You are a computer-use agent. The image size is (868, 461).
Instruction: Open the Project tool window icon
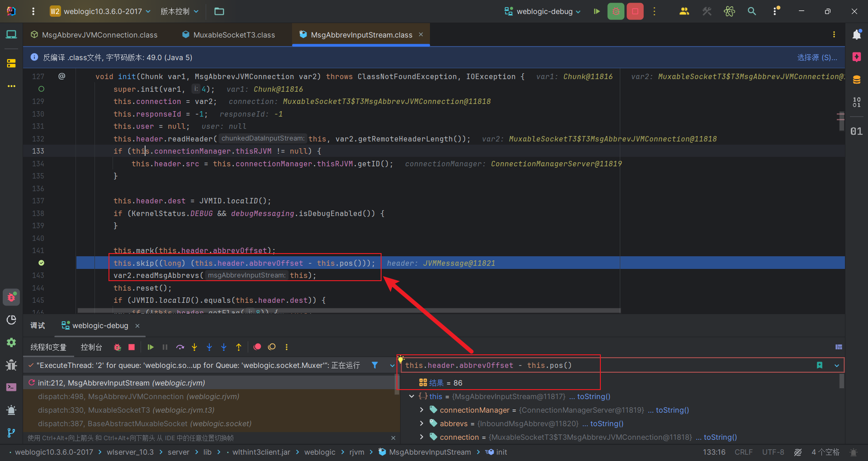[11, 35]
